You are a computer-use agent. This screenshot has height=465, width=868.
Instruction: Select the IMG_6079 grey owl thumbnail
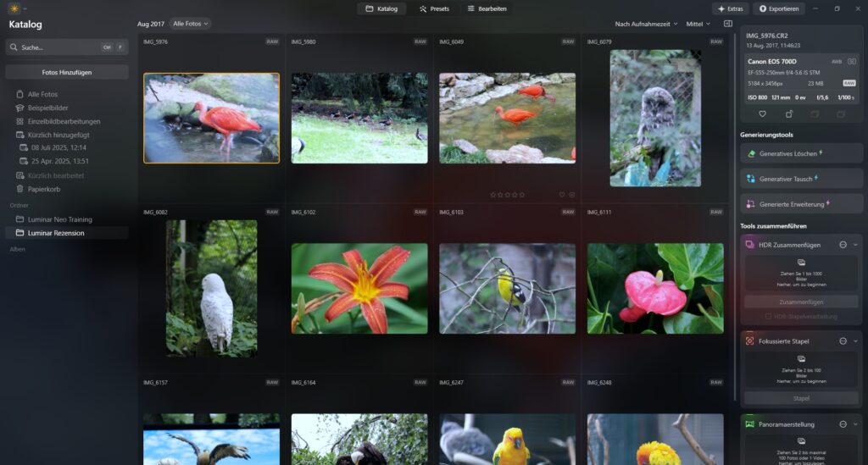click(655, 118)
